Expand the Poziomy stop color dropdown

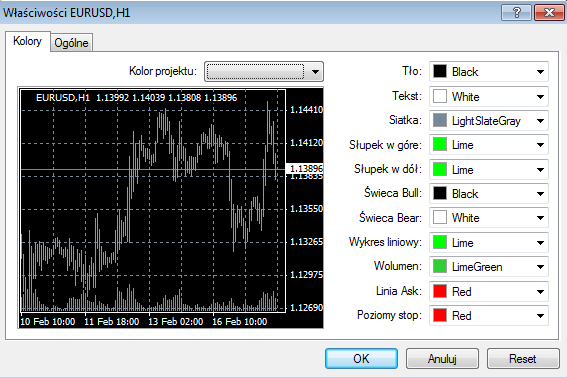click(489, 315)
